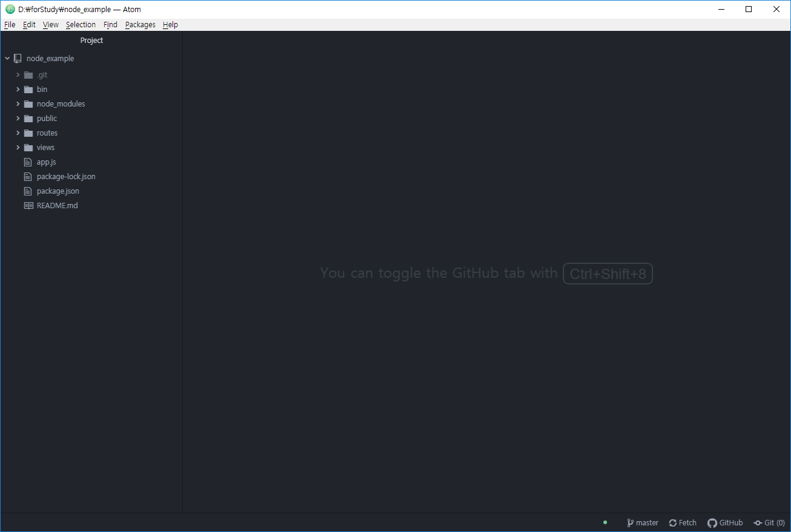Toggle the Git tab via Git (0)

pos(769,522)
